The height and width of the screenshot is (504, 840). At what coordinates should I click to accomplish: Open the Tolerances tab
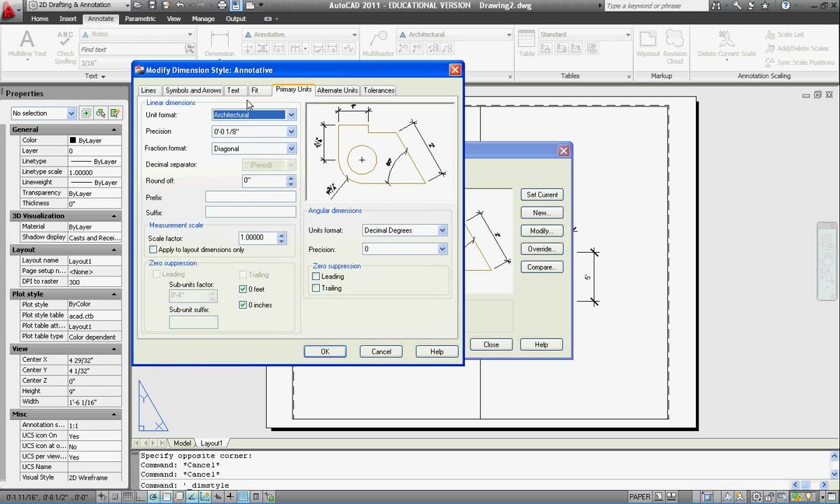click(379, 90)
